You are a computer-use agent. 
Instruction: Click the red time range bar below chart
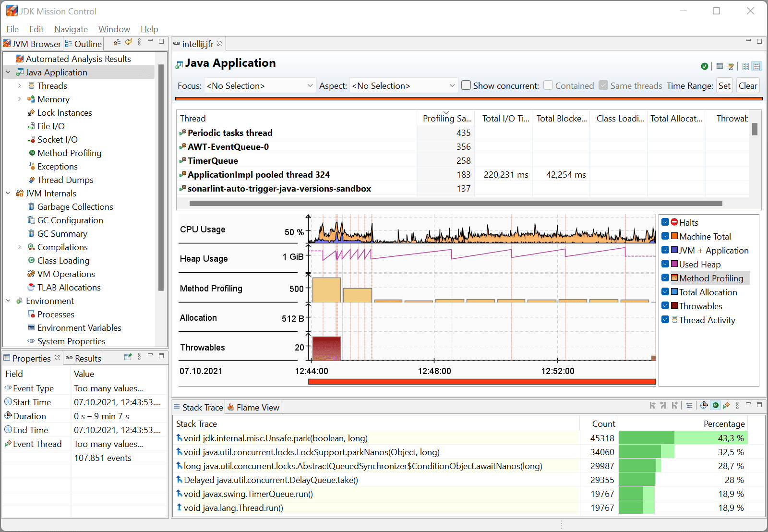tap(481, 382)
